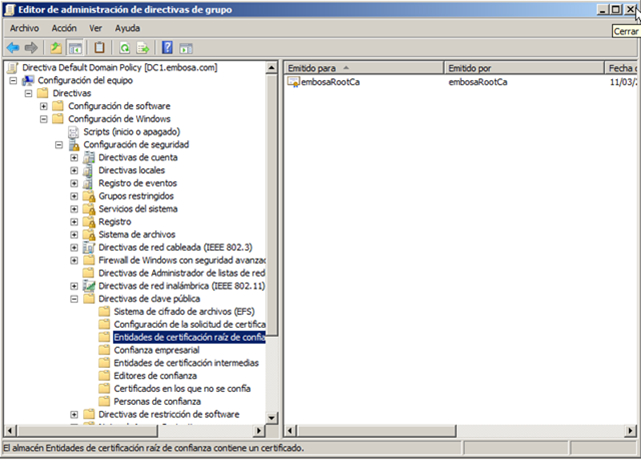Screen dimensions: 641x460
Task: Click the Refresh toolbar icon
Action: pyautogui.click(x=124, y=47)
